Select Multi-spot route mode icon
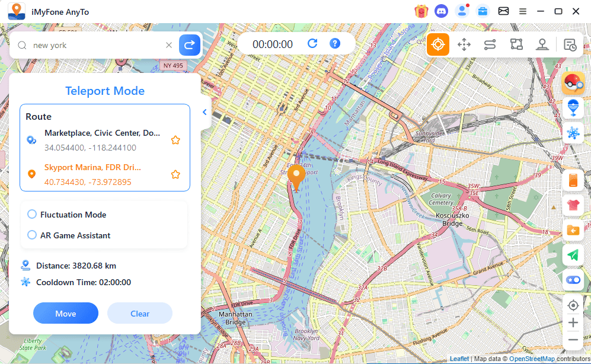The image size is (591, 364). click(516, 44)
